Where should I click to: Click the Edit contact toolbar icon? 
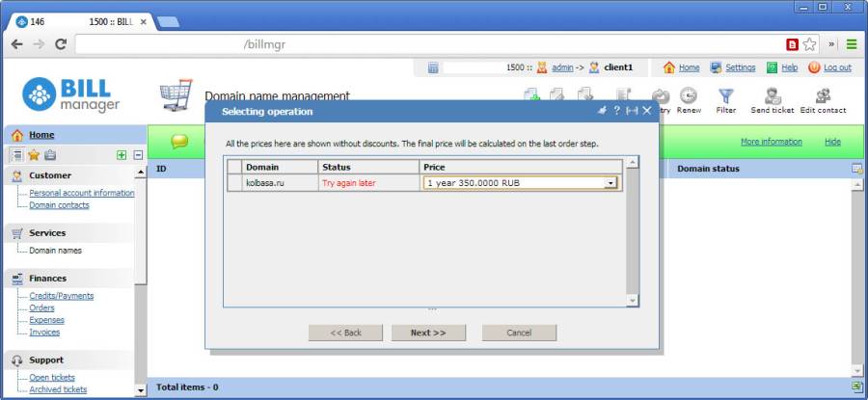(x=823, y=96)
